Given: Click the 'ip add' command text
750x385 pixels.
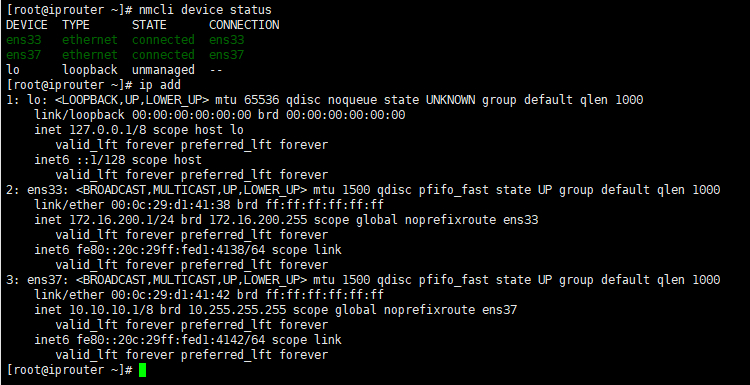Looking at the screenshot, I should click(160, 85).
